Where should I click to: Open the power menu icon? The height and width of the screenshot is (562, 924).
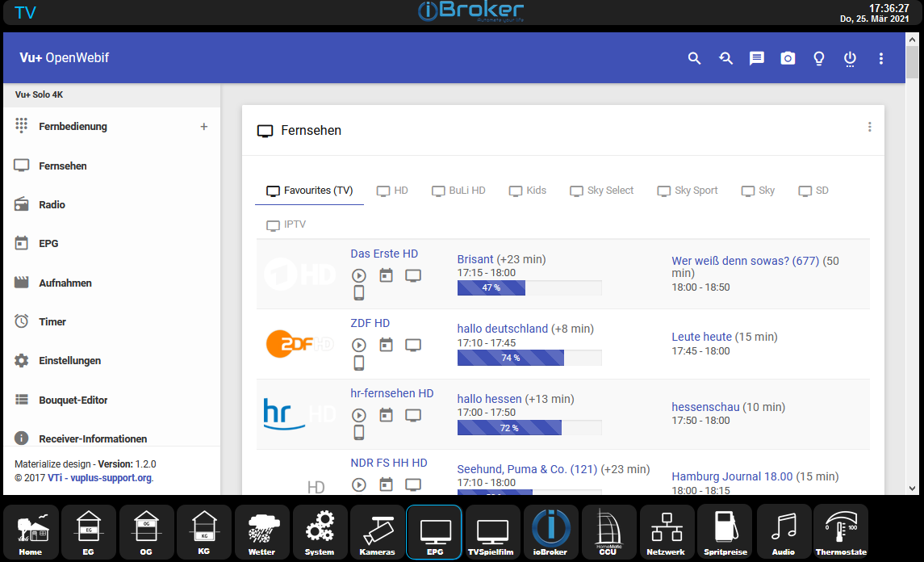coord(850,58)
